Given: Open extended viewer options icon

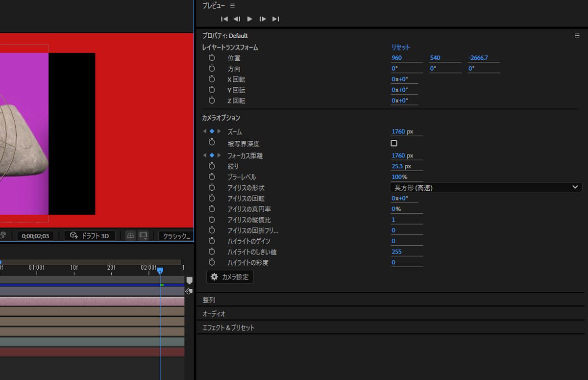Looking at the screenshot, I should [x=143, y=236].
